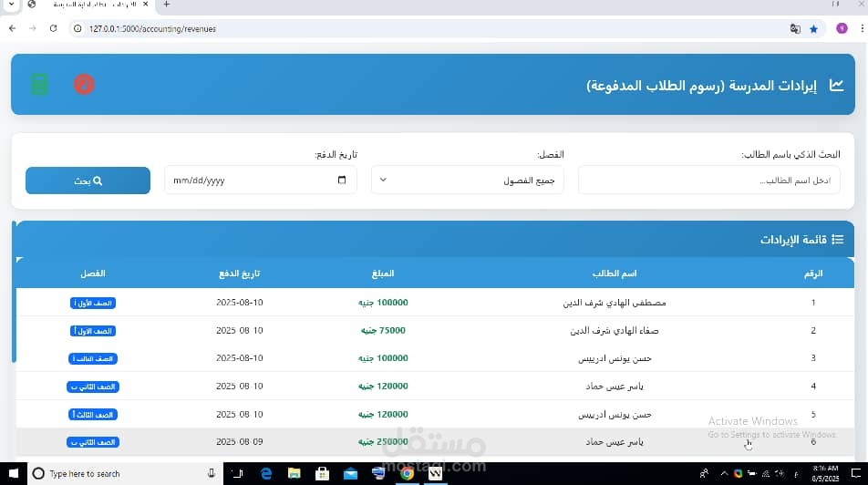The width and height of the screenshot is (868, 485).
Task: Click the row number 4 cell
Action: 813,386
